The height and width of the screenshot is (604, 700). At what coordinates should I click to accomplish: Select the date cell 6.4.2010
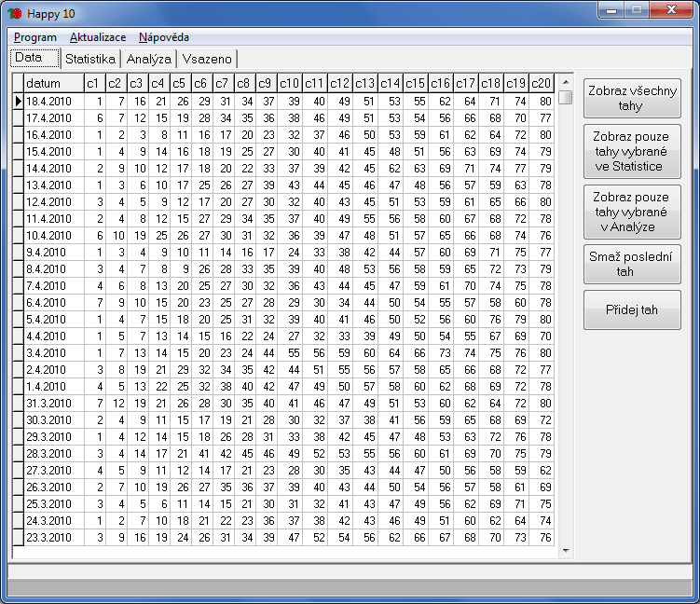coord(54,303)
